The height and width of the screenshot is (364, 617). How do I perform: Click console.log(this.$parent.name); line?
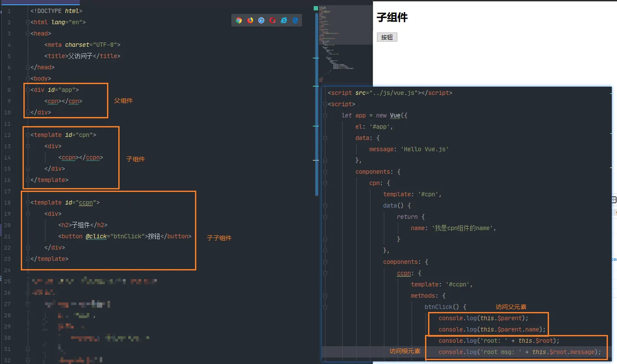pyautogui.click(x=492, y=329)
